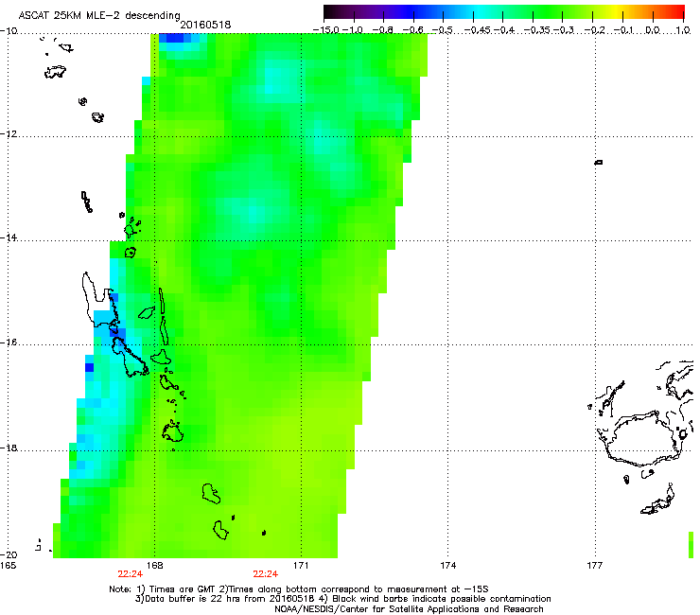Click the title text 'ASCAT 25KM MLE-2 descending'

coord(99,15)
